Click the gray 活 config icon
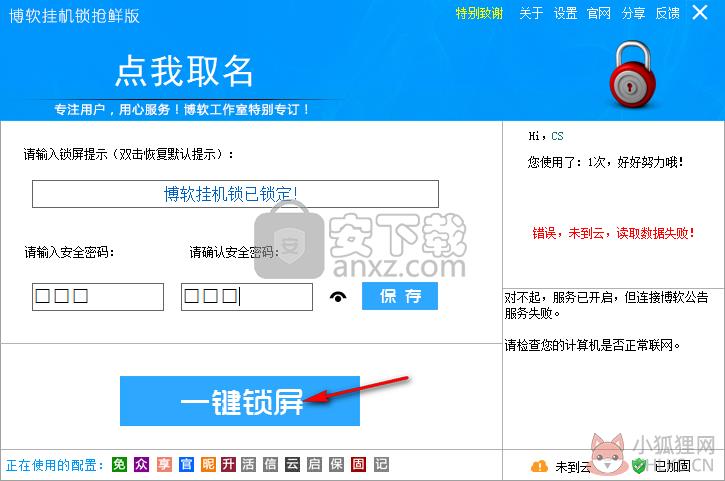Screen dimensions: 725x481 pyautogui.click(x=249, y=464)
